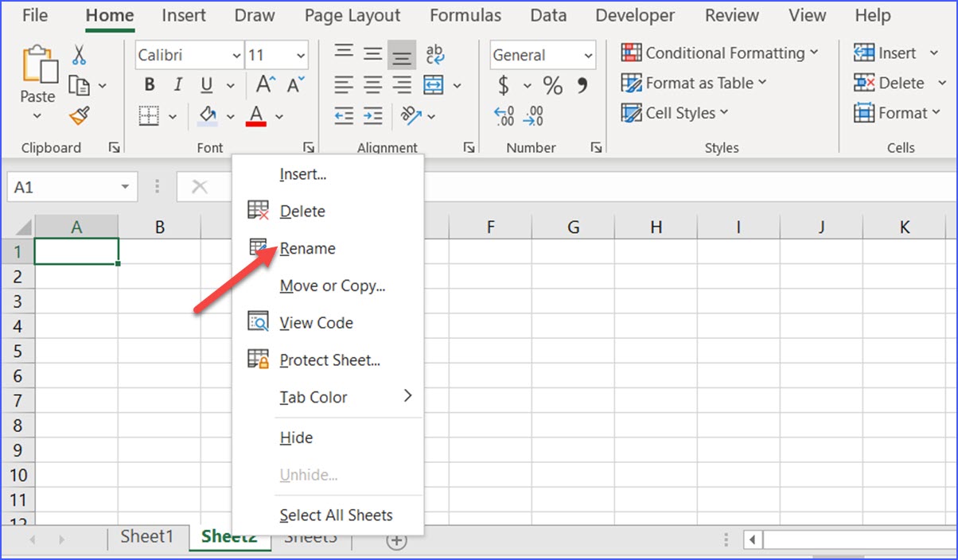Click Increase Decimal icon

coord(504,116)
